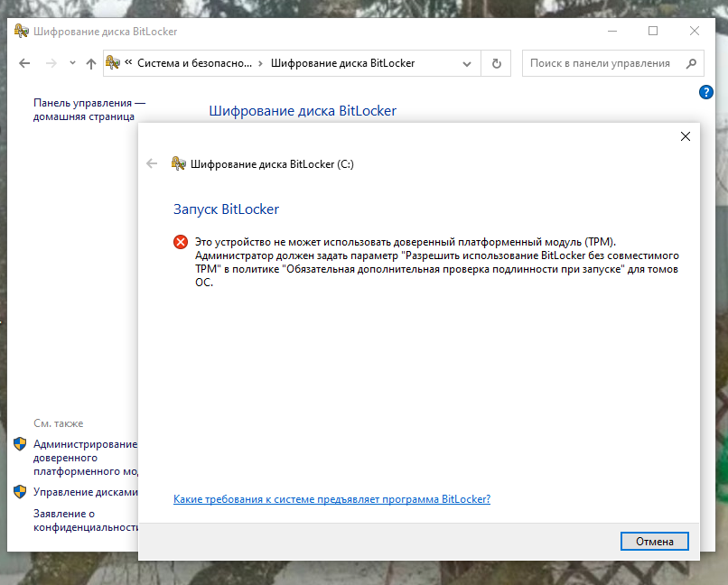Click the dialog's back arrow
The width and height of the screenshot is (728, 585).
152,163
